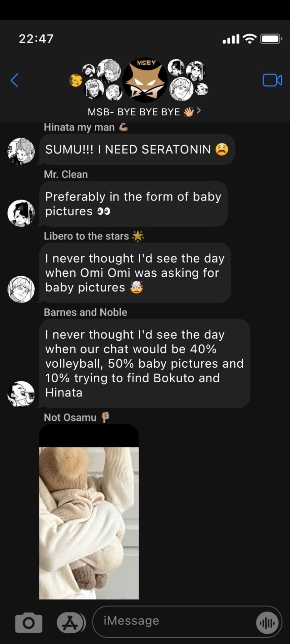Screen dimensions: 290x644
Task: Tap the baby pictures message bubble from Mr. Clean
Action: (x=133, y=204)
